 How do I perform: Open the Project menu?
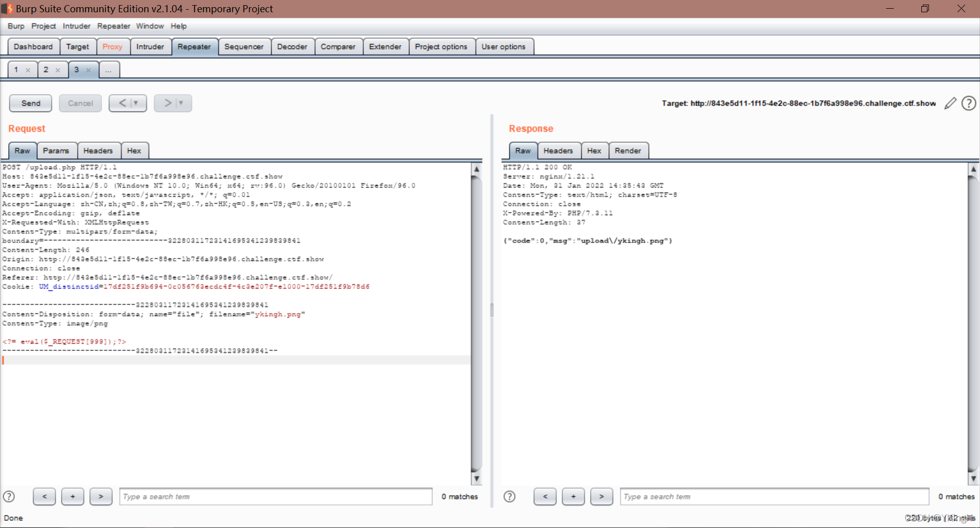pos(43,26)
